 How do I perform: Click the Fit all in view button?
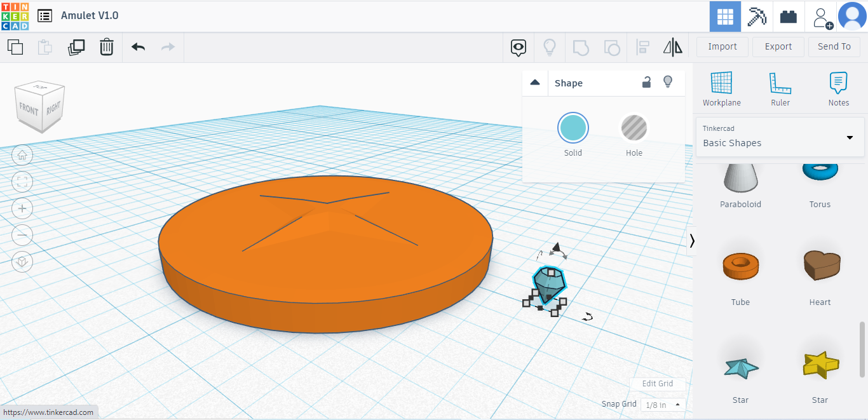click(22, 182)
